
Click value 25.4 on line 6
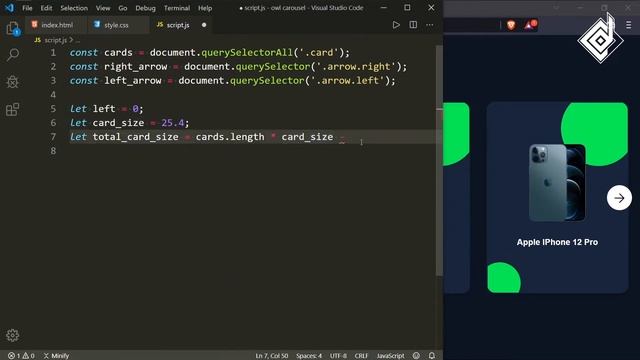(x=173, y=123)
